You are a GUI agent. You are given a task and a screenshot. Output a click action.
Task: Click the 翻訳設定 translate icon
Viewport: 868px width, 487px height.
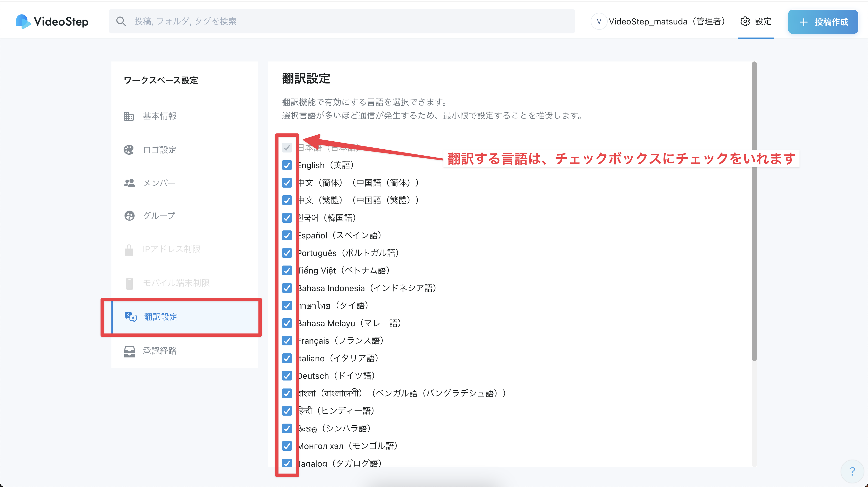tap(130, 317)
